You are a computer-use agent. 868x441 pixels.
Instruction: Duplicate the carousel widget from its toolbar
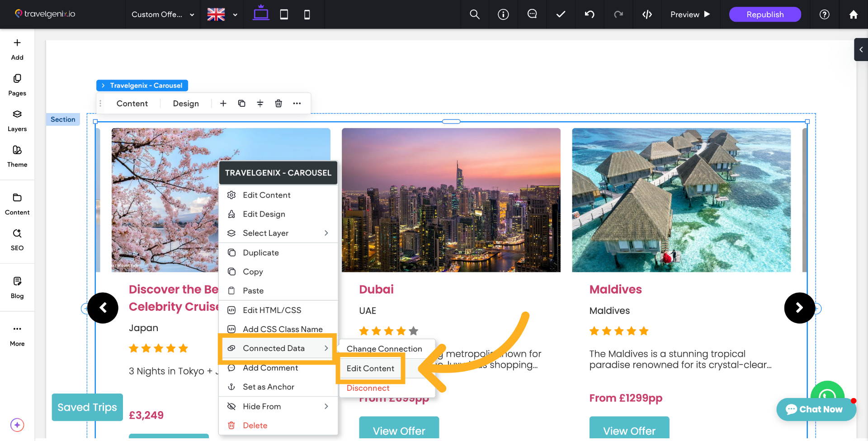click(x=242, y=103)
